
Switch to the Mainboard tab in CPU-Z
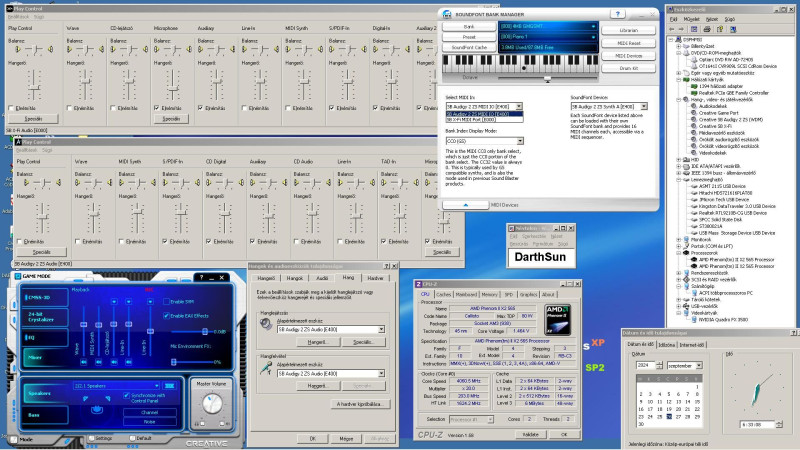466,294
